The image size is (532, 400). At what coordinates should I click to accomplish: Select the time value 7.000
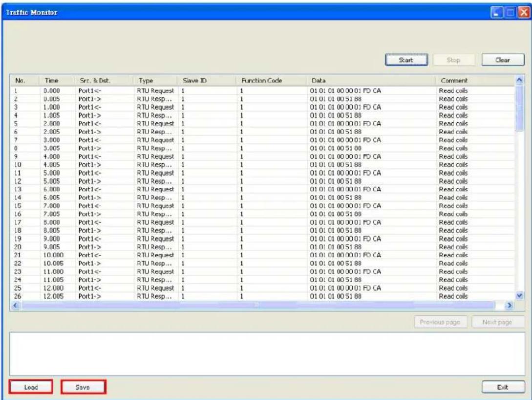[52, 206]
